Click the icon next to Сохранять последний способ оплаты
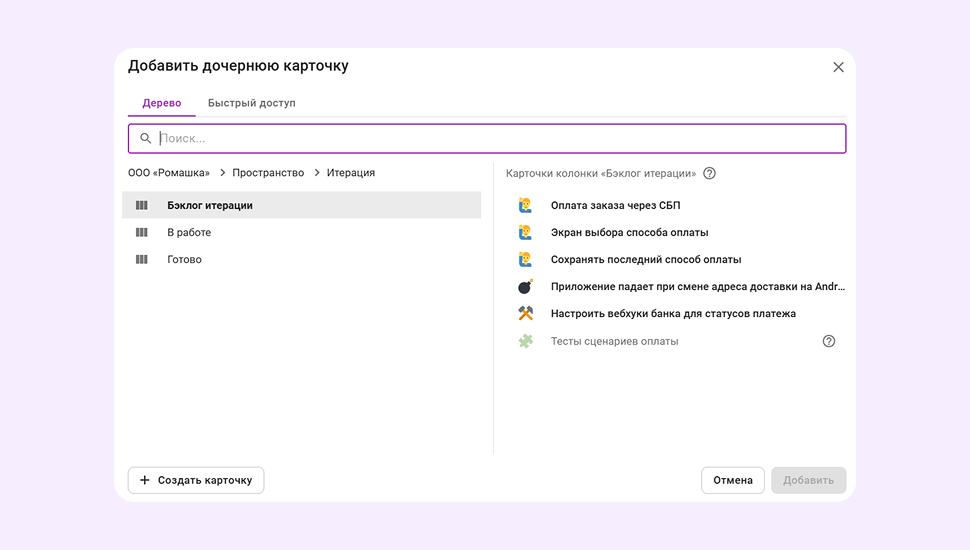Image resolution: width=970 pixels, height=550 pixels. click(525, 260)
